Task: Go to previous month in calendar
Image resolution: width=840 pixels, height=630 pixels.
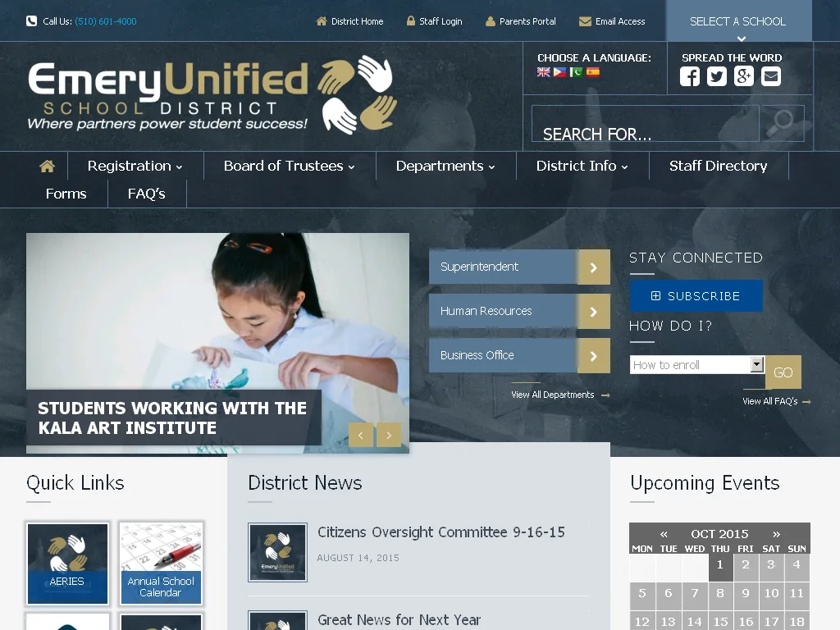Action: click(x=664, y=534)
